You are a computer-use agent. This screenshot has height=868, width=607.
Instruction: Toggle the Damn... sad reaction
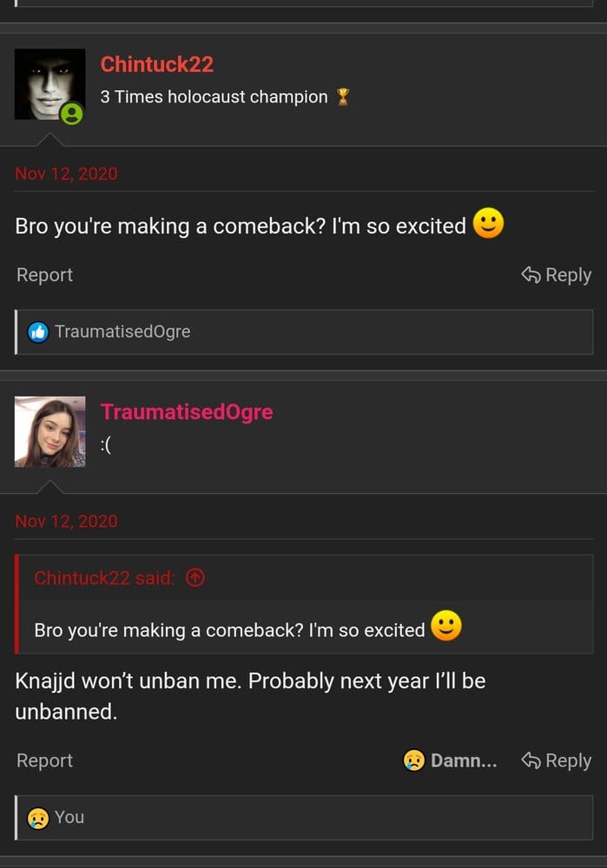[451, 761]
